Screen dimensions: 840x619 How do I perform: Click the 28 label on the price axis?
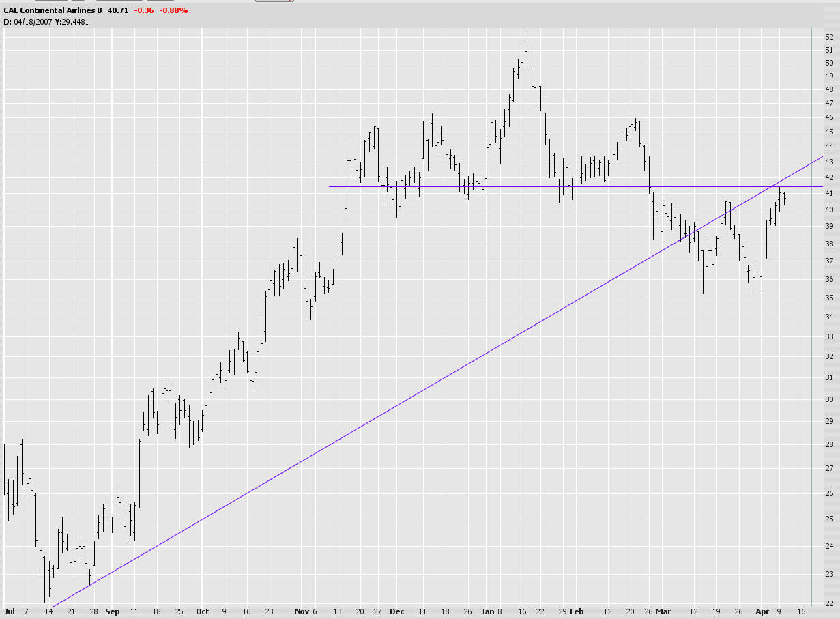829,444
